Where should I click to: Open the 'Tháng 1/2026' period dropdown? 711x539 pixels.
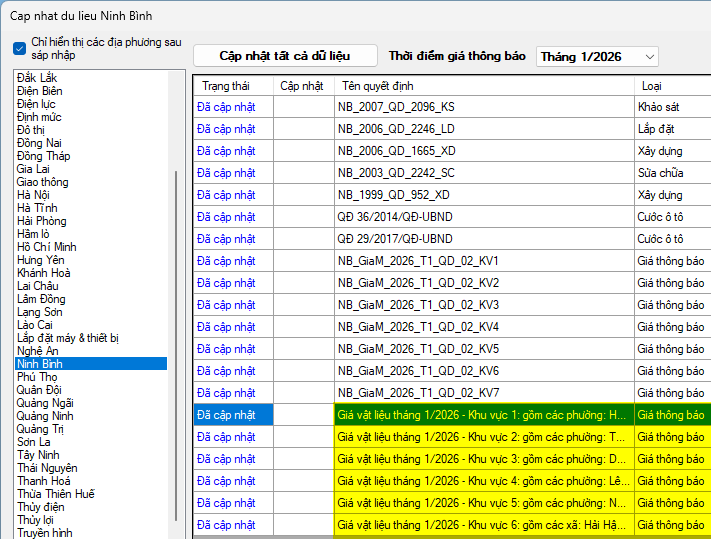pyautogui.click(x=597, y=56)
